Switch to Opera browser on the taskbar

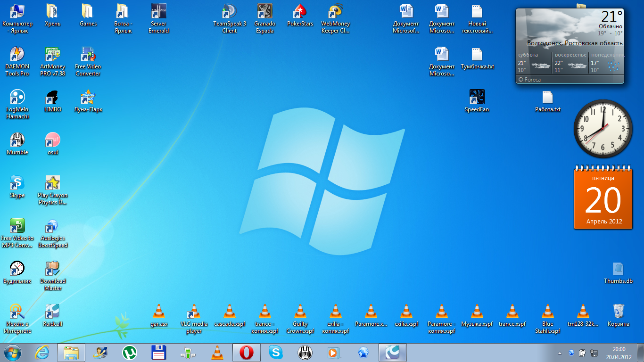pos(246,353)
